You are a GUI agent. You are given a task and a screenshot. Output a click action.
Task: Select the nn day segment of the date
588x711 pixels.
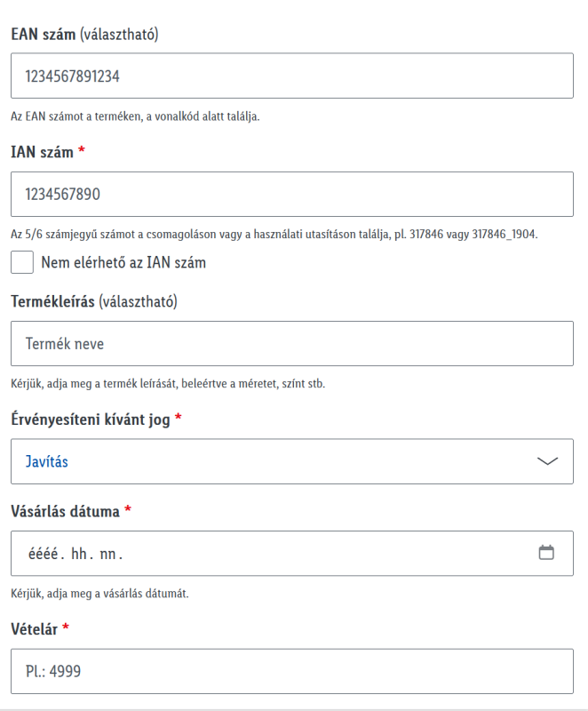[107, 554]
